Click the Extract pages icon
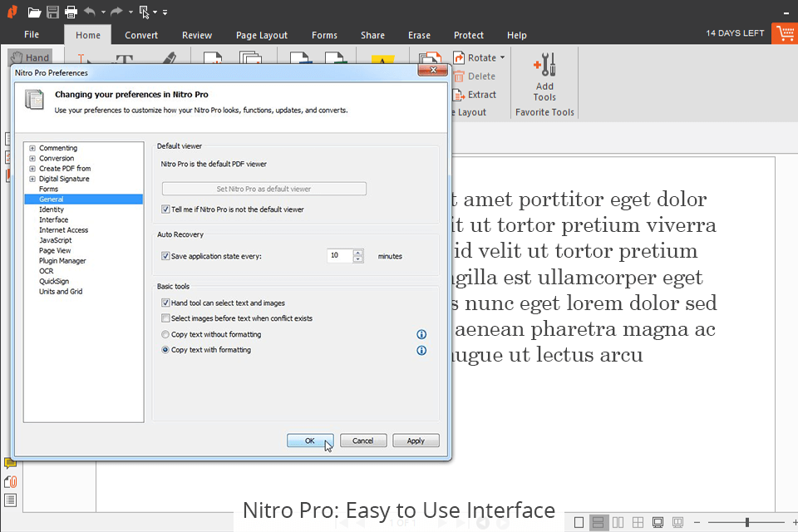The image size is (798, 532). pos(459,95)
